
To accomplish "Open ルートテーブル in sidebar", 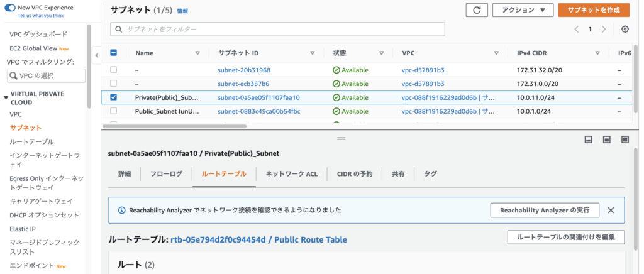I will click(x=32, y=141).
